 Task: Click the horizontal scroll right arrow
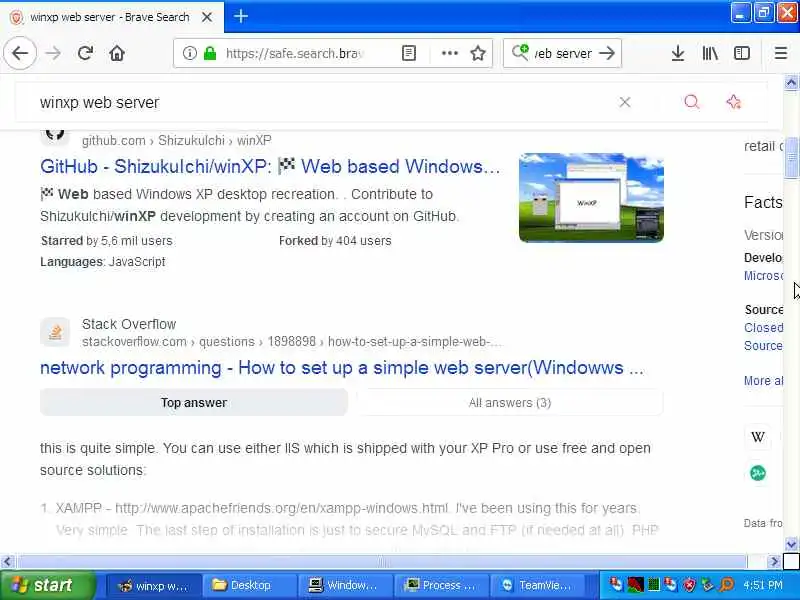[x=774, y=562]
